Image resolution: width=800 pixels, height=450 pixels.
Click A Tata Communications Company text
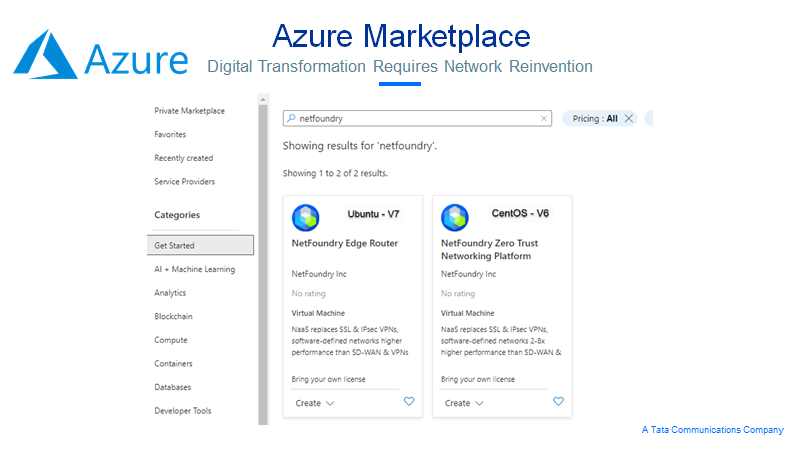tap(713, 430)
